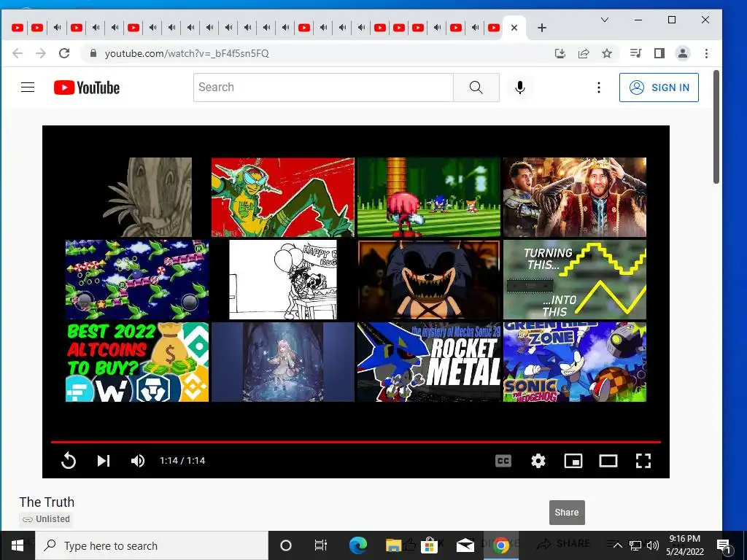Open the man wearing crown video thumbnail
747x560 pixels.
click(x=575, y=197)
